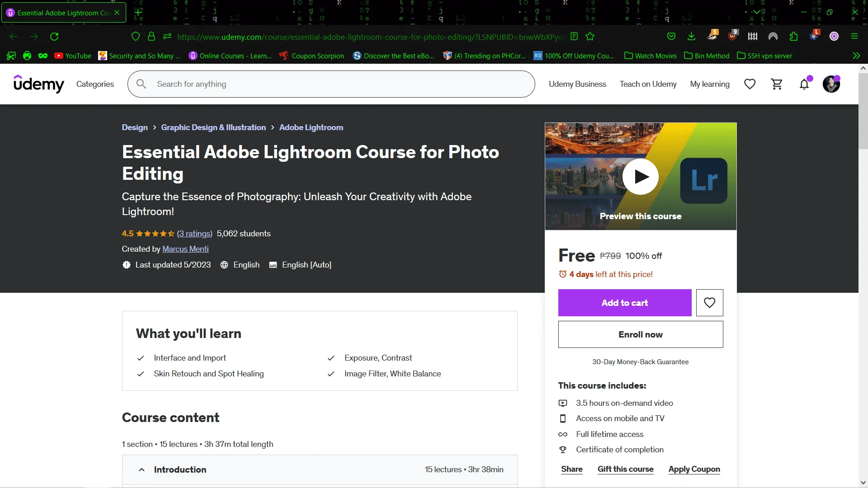Open YouTube bookmark
This screenshot has height=488, width=868.
(73, 56)
